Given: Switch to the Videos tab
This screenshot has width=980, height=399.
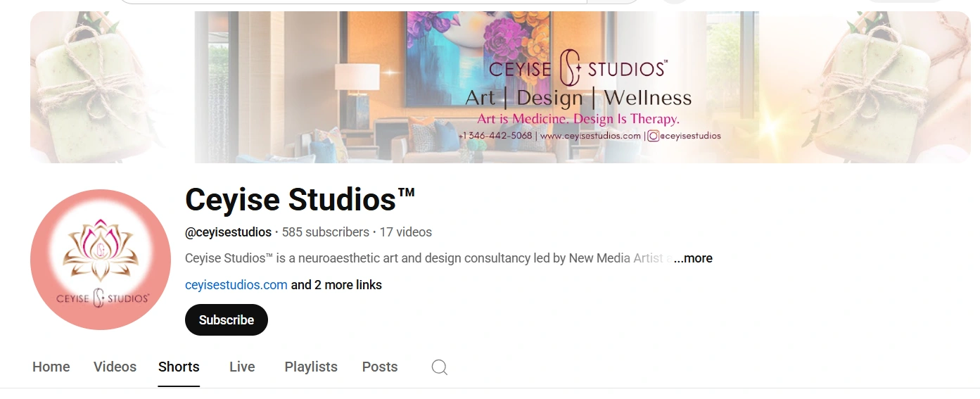Looking at the screenshot, I should [x=115, y=367].
